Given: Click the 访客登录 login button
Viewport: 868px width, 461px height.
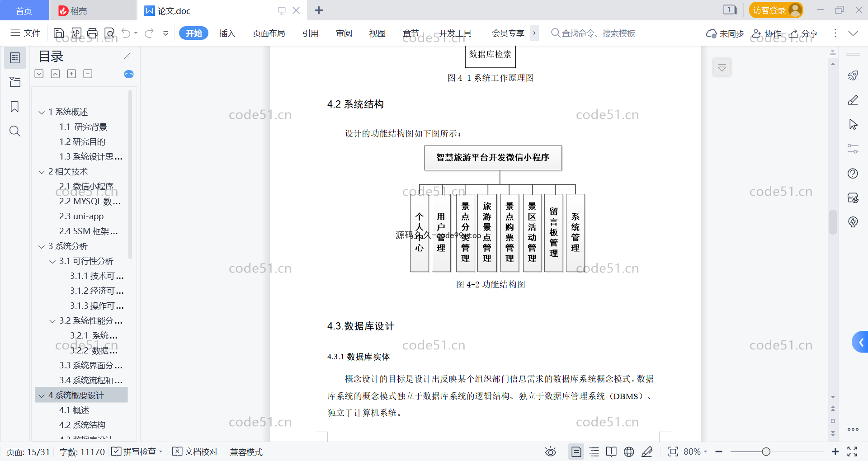Looking at the screenshot, I should point(776,10).
